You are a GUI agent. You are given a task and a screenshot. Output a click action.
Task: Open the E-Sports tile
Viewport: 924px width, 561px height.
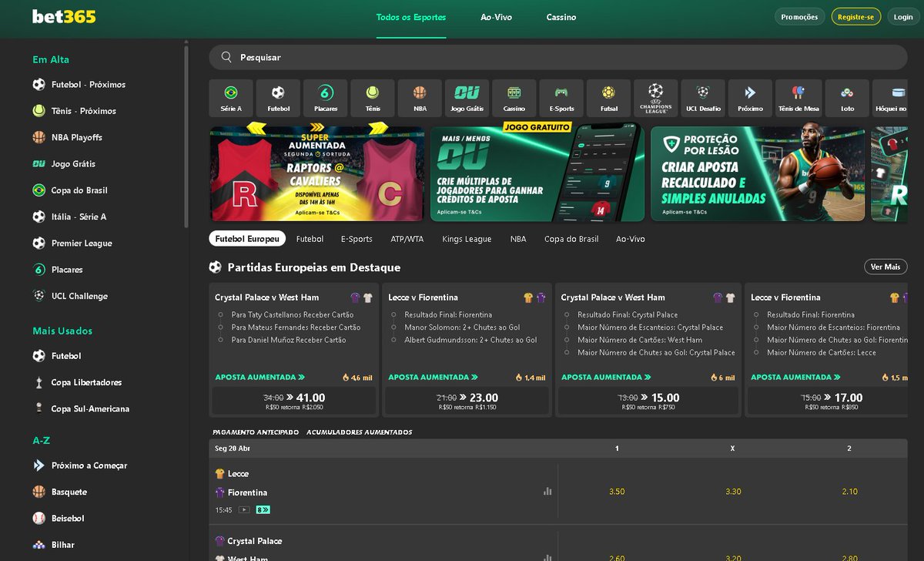[561, 99]
